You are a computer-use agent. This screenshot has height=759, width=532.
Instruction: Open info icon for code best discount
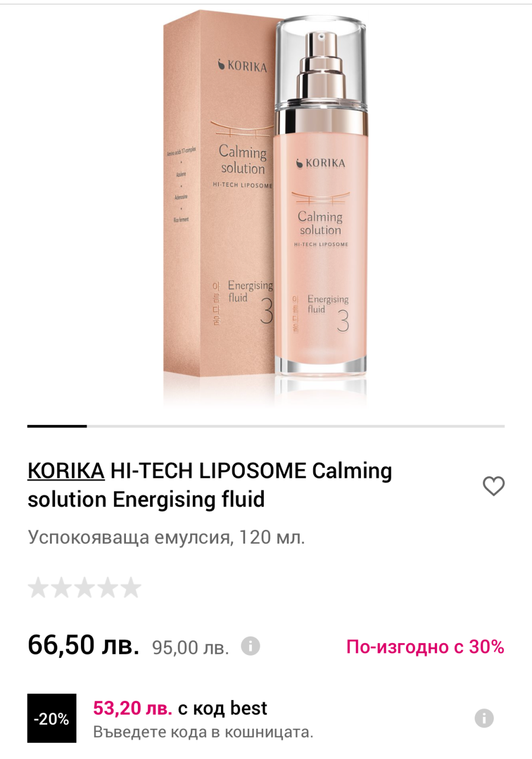(484, 718)
